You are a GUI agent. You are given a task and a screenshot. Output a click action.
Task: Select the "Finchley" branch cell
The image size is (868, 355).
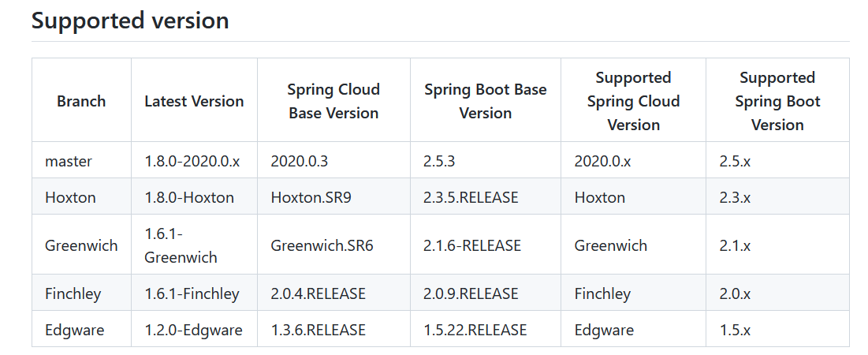[73, 293]
